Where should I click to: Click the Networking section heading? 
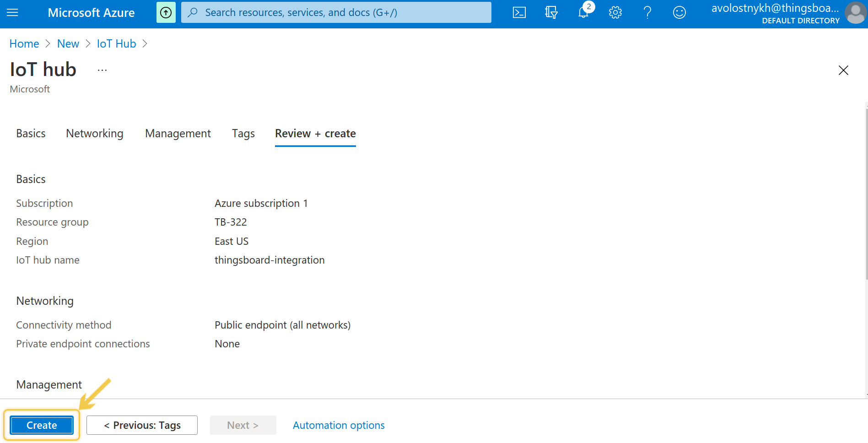pyautogui.click(x=45, y=301)
